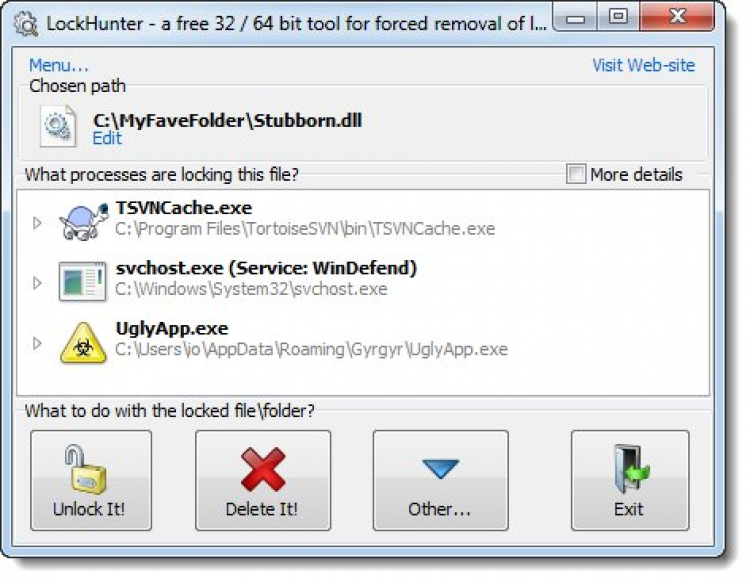Image resolution: width=750 pixels, height=582 pixels.
Task: Click the red X Delete It! button
Action: pos(263,481)
